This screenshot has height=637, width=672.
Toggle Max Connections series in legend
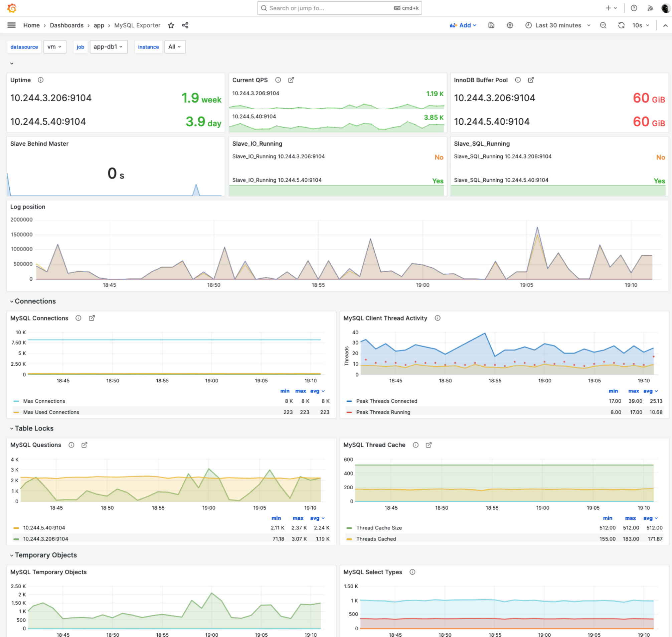(x=44, y=401)
